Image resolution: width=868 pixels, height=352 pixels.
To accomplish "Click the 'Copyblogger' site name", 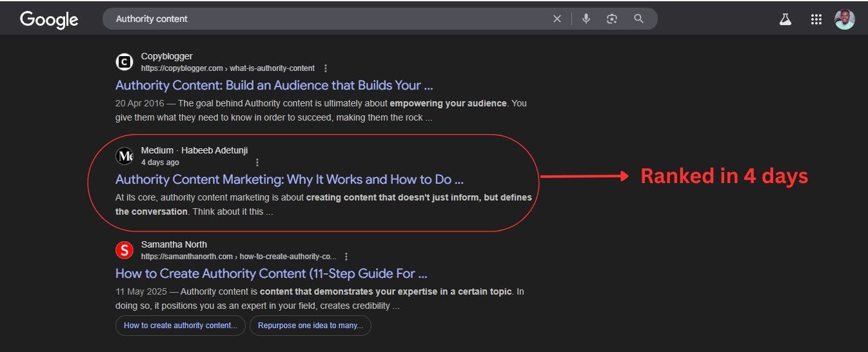I will coord(167,57).
